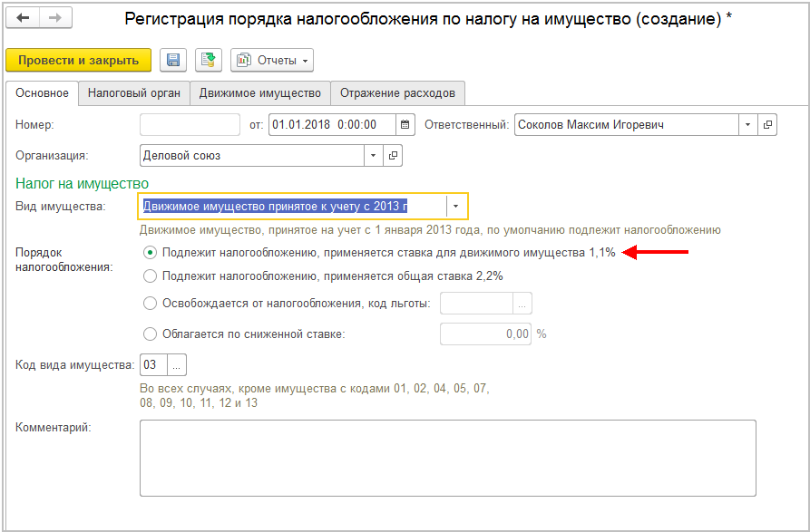Click the Налог на имущество section heading
810x532 pixels.
83,184
